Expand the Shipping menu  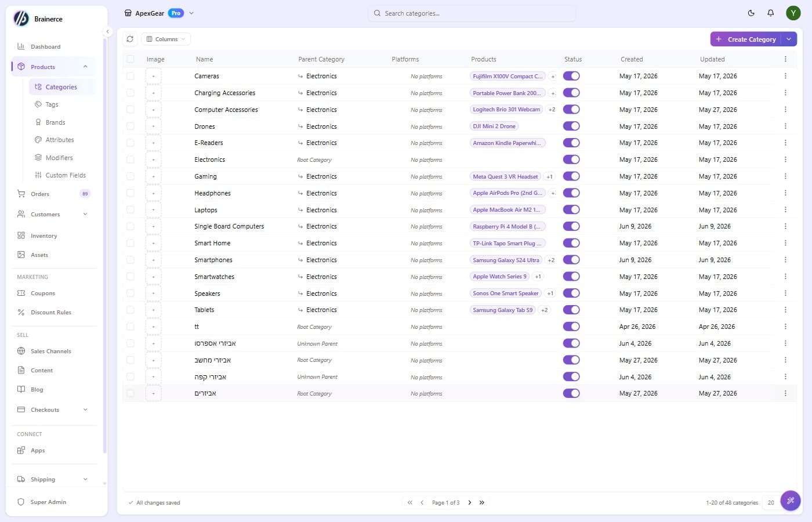click(x=85, y=479)
